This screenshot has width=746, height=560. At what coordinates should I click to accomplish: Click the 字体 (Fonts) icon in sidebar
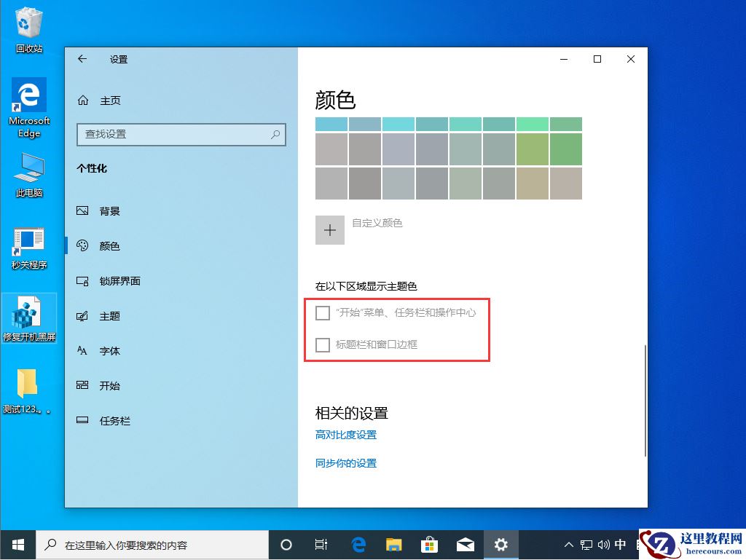tap(84, 350)
